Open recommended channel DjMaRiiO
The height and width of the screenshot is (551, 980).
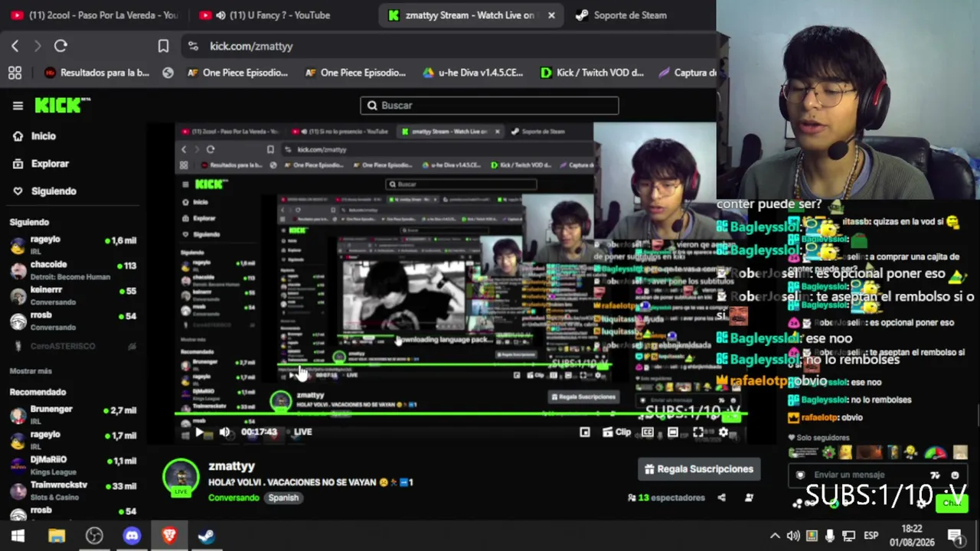[73, 465]
